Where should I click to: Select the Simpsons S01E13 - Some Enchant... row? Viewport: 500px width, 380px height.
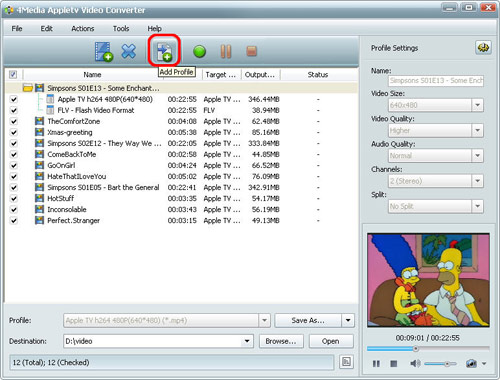coord(182,88)
